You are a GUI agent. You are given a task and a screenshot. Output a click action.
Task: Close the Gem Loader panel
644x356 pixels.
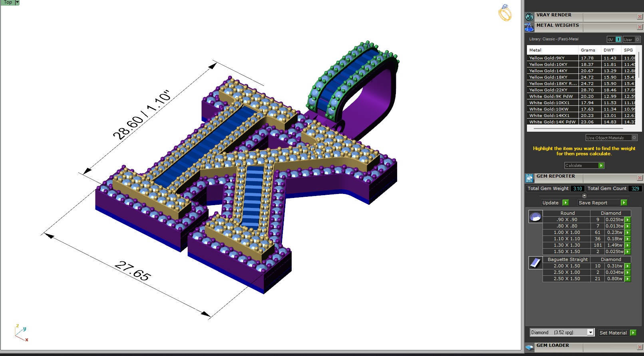click(640, 347)
